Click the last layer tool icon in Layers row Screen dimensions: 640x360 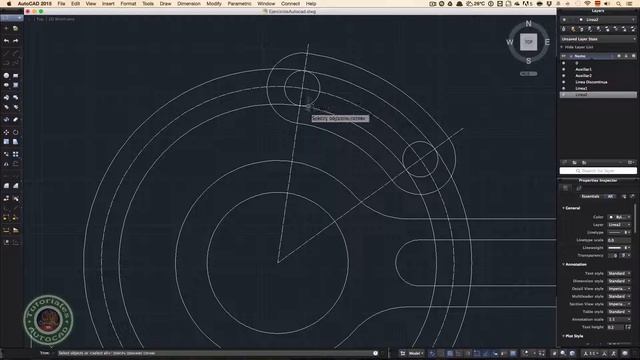(633, 29)
